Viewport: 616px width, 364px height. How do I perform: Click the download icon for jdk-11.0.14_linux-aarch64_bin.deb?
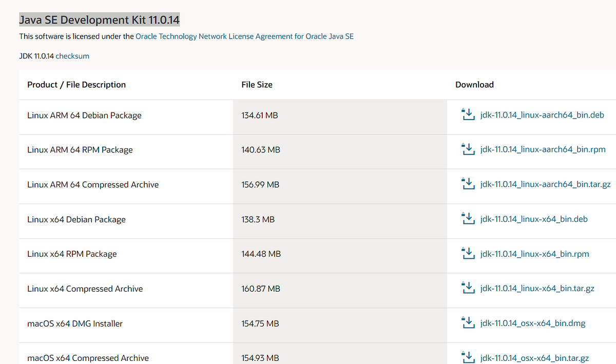tap(468, 114)
